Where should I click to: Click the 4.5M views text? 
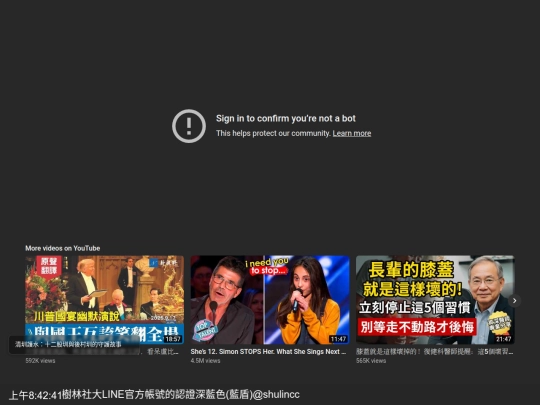206,361
